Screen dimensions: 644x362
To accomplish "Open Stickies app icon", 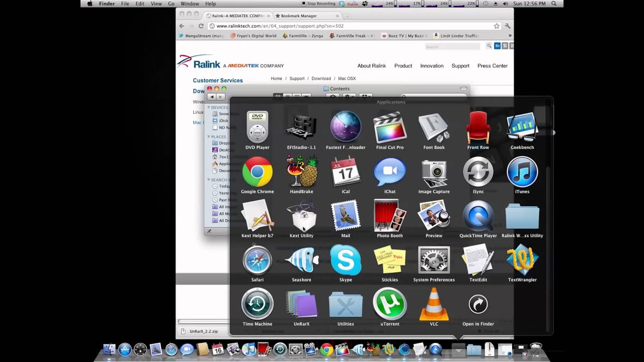I will [x=390, y=260].
